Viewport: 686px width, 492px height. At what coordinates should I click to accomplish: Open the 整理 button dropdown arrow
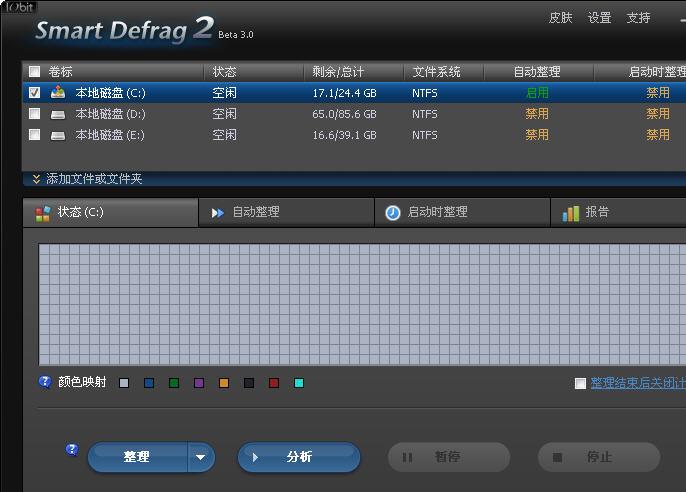201,457
